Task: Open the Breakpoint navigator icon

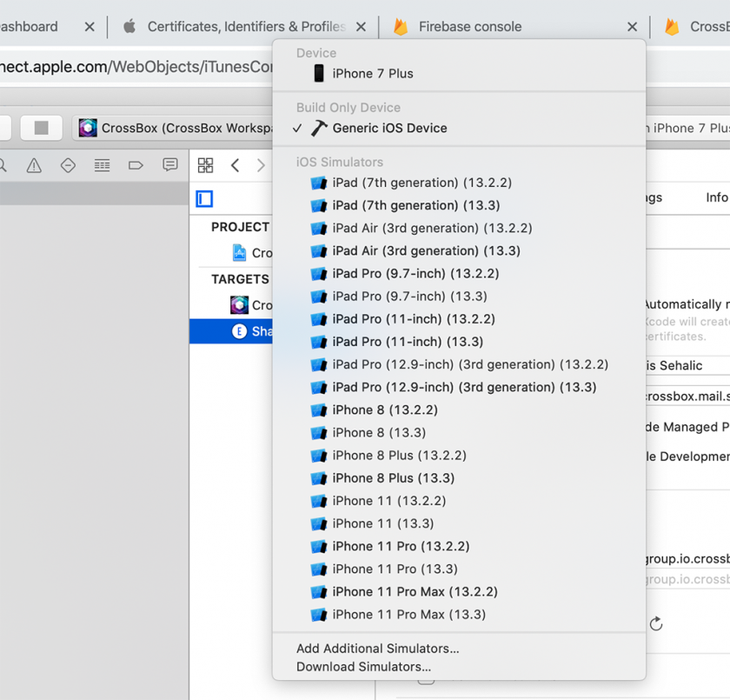Action: pos(136,165)
